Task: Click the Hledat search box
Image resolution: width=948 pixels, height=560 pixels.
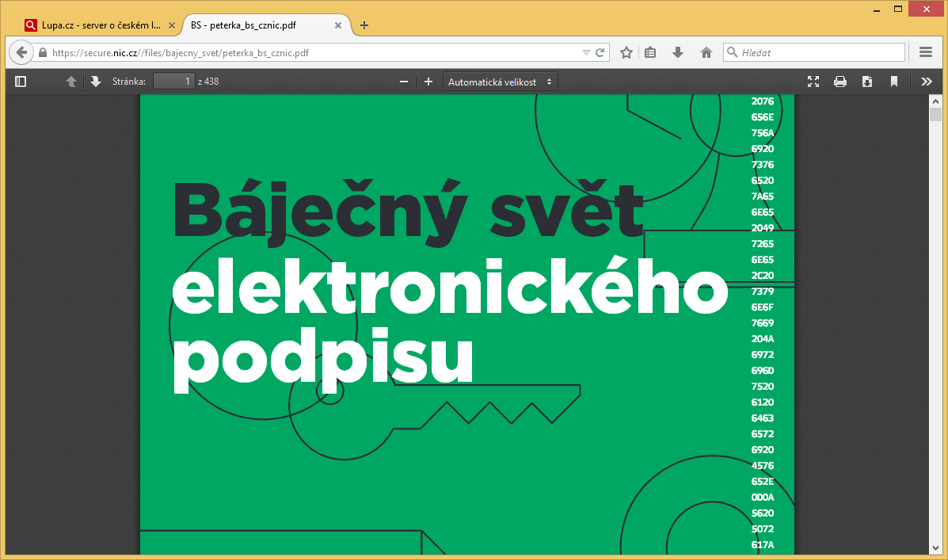Action: 820,53
